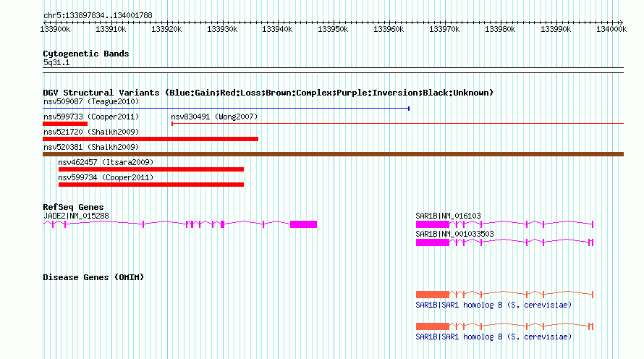The width and height of the screenshot is (644, 359).
Task: Open variant label nsv462457 (Itsara2009)
Action: (106, 162)
